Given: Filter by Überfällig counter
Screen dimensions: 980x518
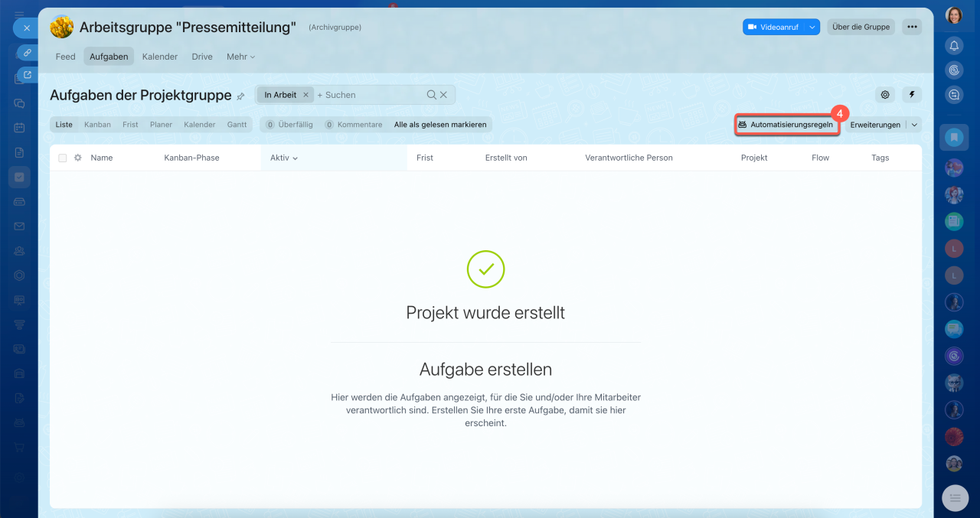Looking at the screenshot, I should pos(289,125).
